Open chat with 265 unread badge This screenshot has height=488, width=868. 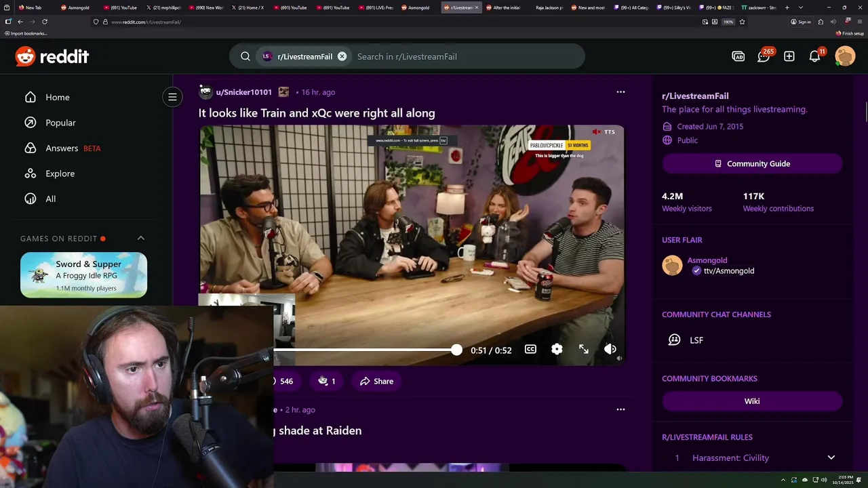(x=764, y=56)
